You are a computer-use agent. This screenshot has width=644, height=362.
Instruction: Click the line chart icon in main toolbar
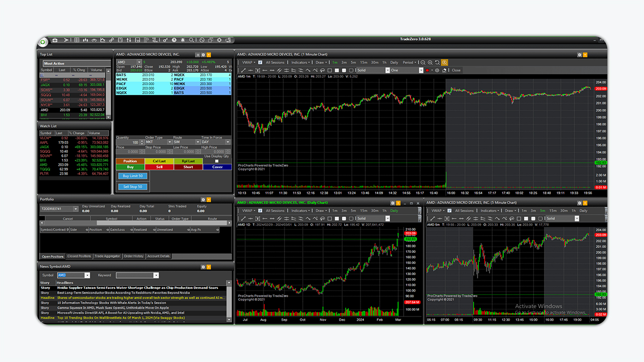point(103,40)
